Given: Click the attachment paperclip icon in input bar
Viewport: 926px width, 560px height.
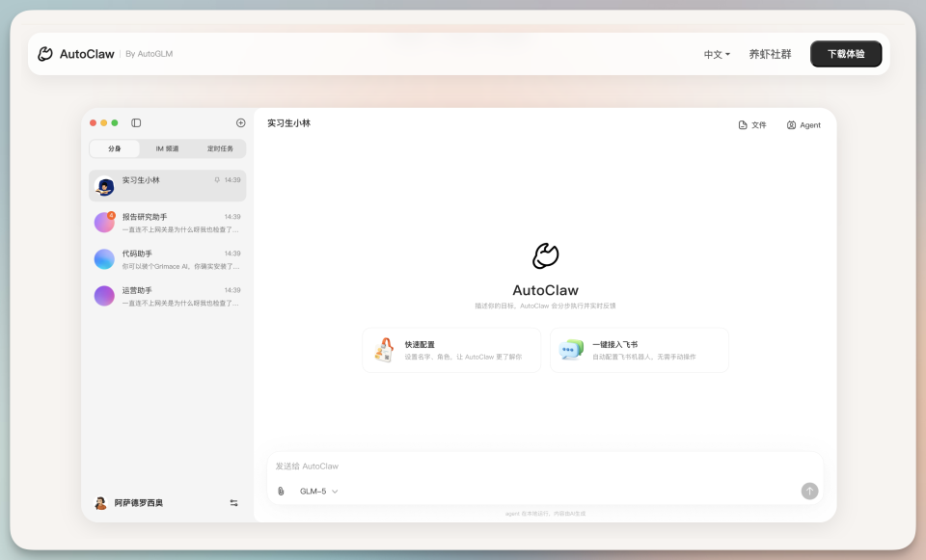Looking at the screenshot, I should click(280, 492).
